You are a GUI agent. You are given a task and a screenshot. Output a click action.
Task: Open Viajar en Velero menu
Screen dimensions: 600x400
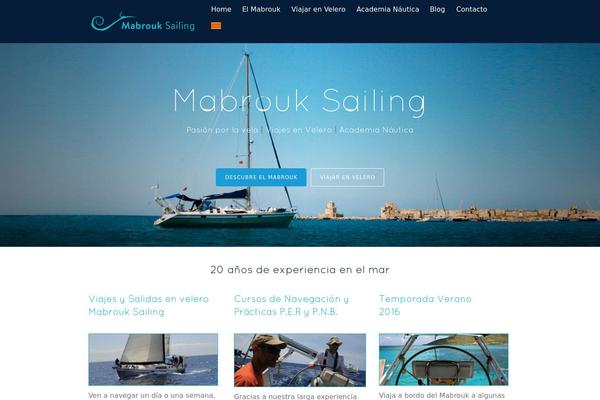coord(318,9)
